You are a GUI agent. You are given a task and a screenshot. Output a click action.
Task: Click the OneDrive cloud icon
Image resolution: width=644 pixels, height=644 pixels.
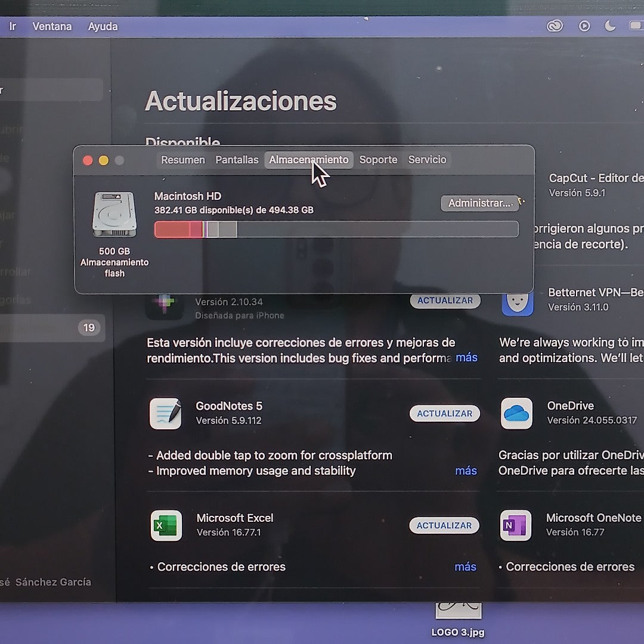pyautogui.click(x=516, y=413)
